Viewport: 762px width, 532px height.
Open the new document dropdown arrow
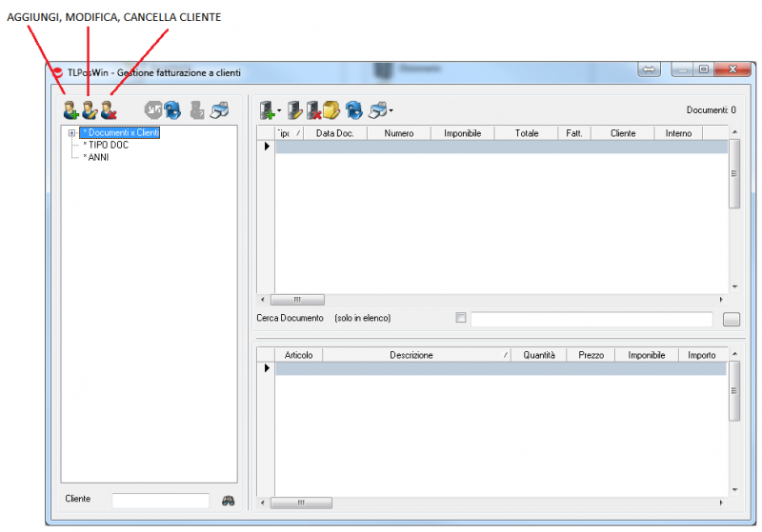(279, 110)
